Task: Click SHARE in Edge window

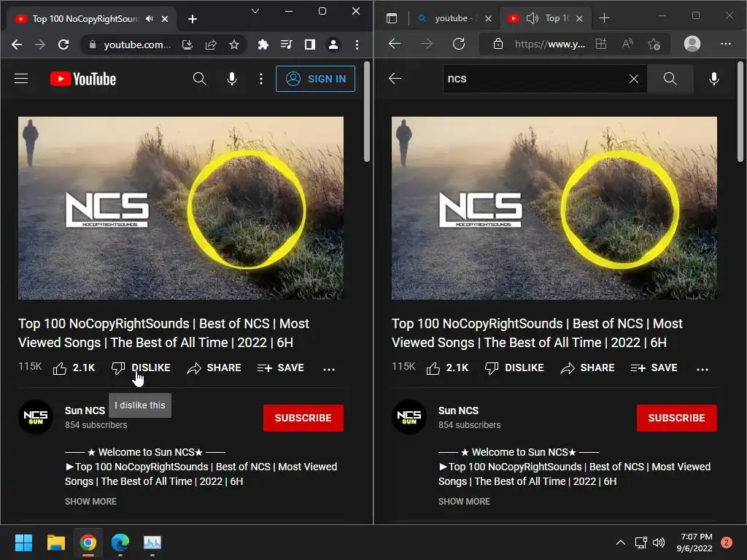Action: tap(587, 368)
